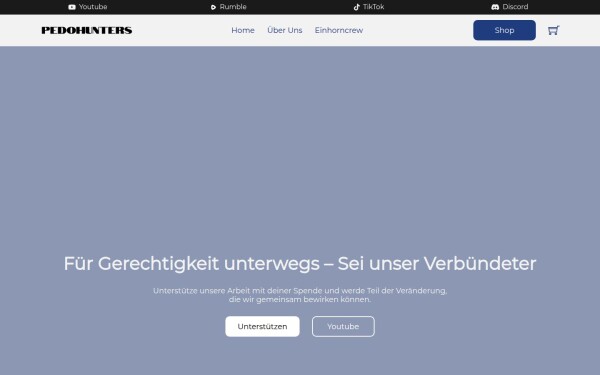Click the Discord logo icon

click(495, 7)
